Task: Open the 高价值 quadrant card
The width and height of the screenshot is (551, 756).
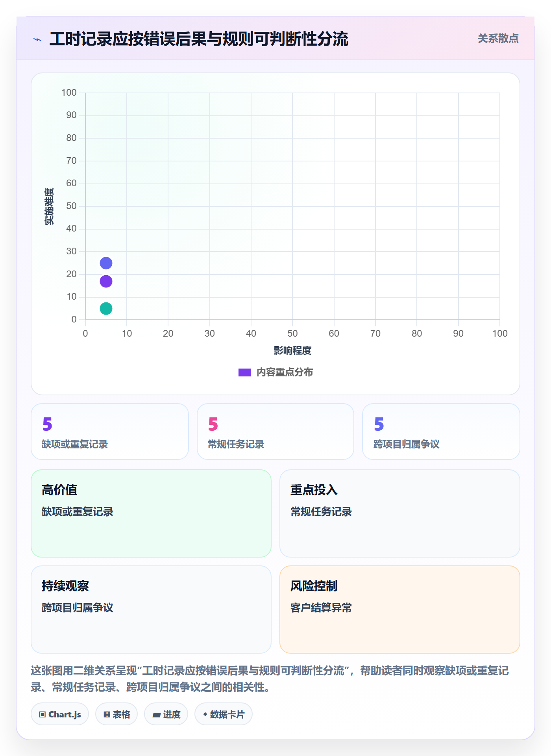Action: [151, 513]
